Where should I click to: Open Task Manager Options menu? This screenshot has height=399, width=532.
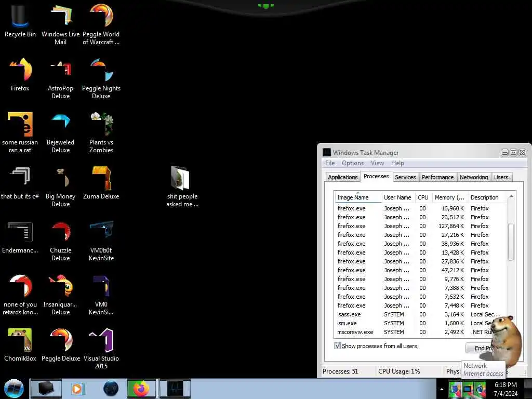[x=353, y=163]
